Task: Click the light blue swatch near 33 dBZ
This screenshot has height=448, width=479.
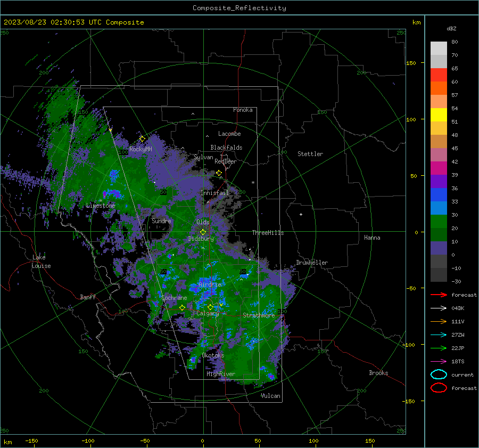Action: (439, 208)
